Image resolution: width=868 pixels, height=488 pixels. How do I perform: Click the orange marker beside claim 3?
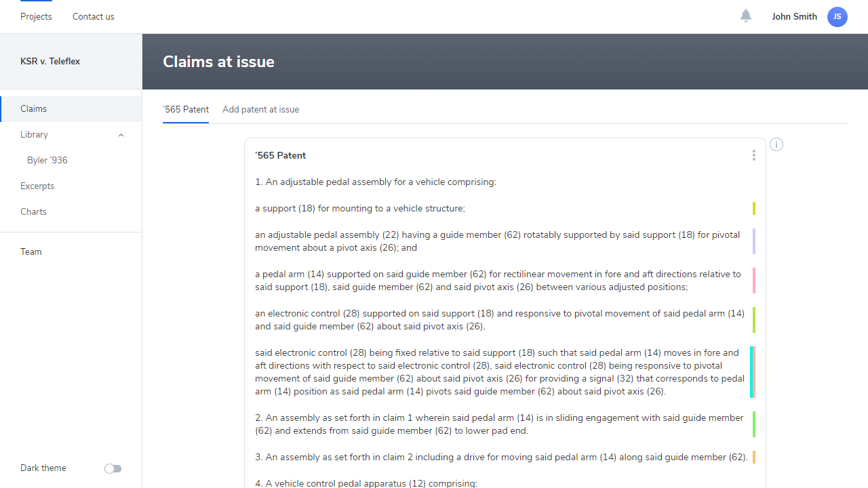point(754,457)
